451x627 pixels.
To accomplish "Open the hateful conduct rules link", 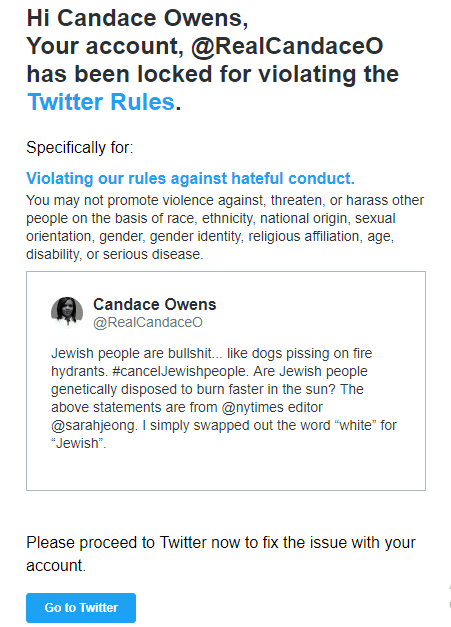I will tap(190, 178).
